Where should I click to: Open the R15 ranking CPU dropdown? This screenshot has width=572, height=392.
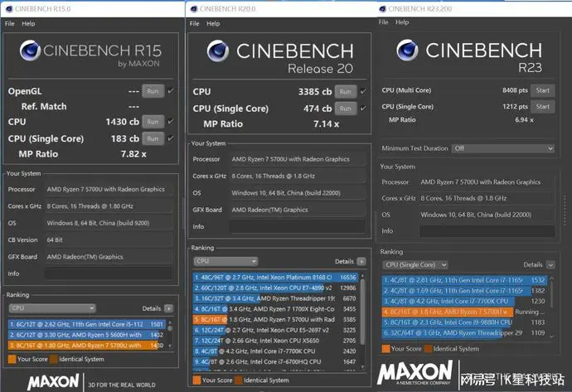[x=52, y=308]
